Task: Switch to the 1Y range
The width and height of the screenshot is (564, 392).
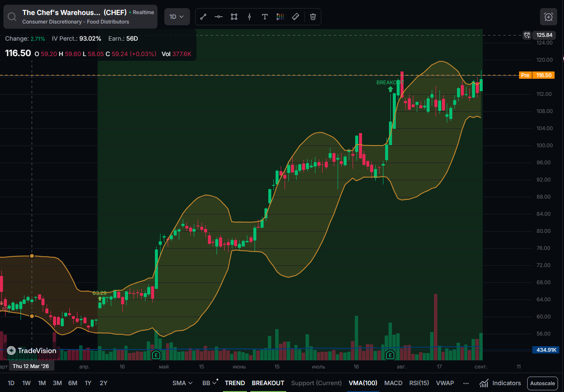Action: point(88,383)
